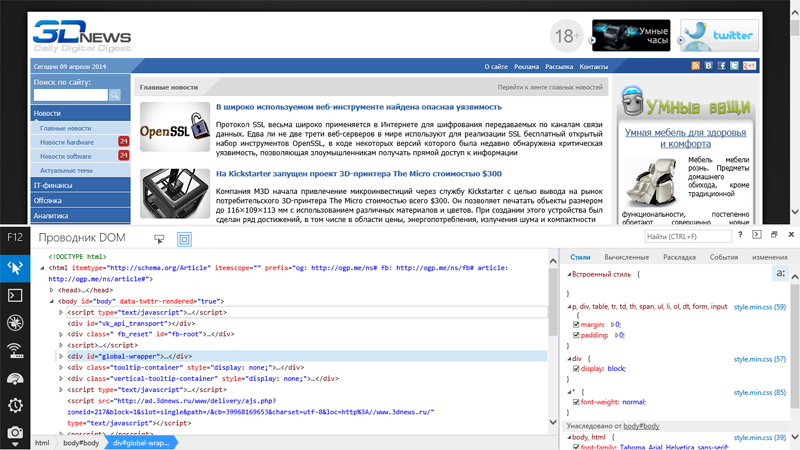Screen dimensions: 800x450
Task: Collapse the div style rule
Action: (x=569, y=359)
